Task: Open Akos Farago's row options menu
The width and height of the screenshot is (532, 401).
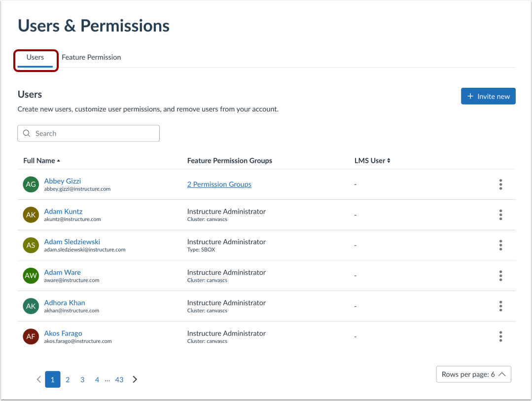Action: pos(500,336)
